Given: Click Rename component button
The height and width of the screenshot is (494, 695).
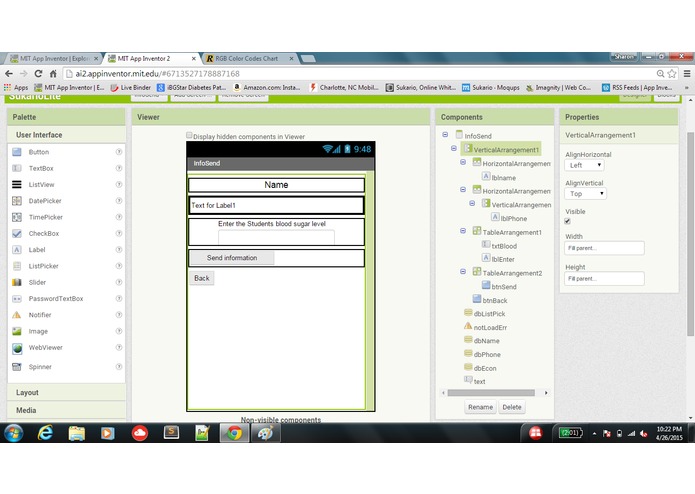Looking at the screenshot, I should 480,407.
